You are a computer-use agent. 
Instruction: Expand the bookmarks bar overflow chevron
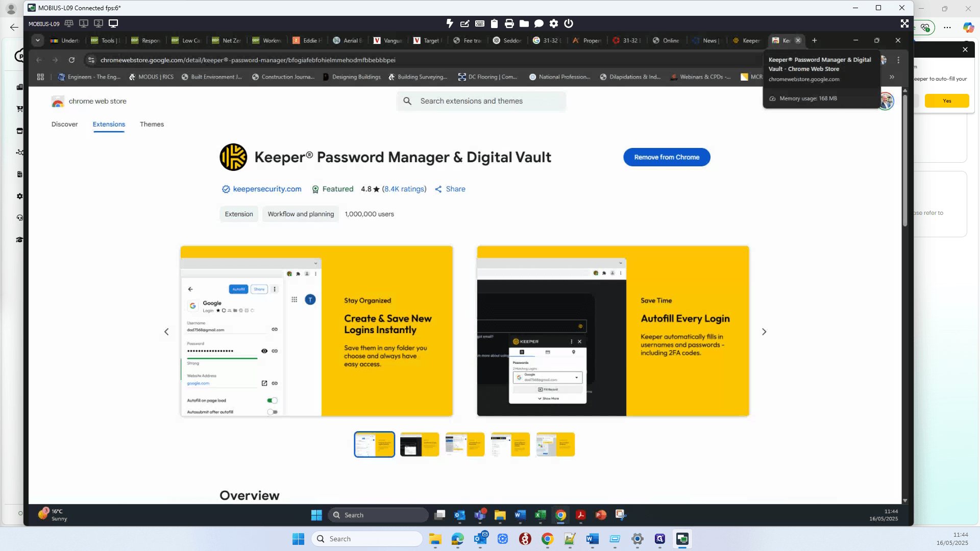coord(892,77)
